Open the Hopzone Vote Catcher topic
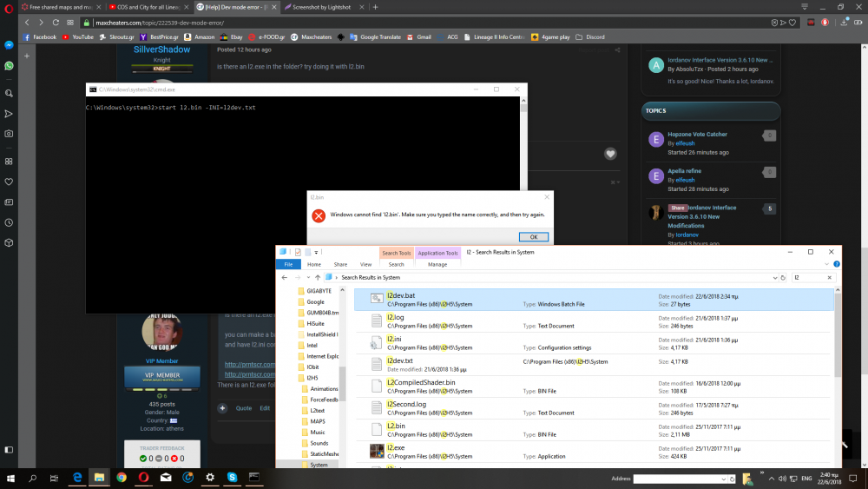Viewport: 868px width, 489px height. [697, 134]
